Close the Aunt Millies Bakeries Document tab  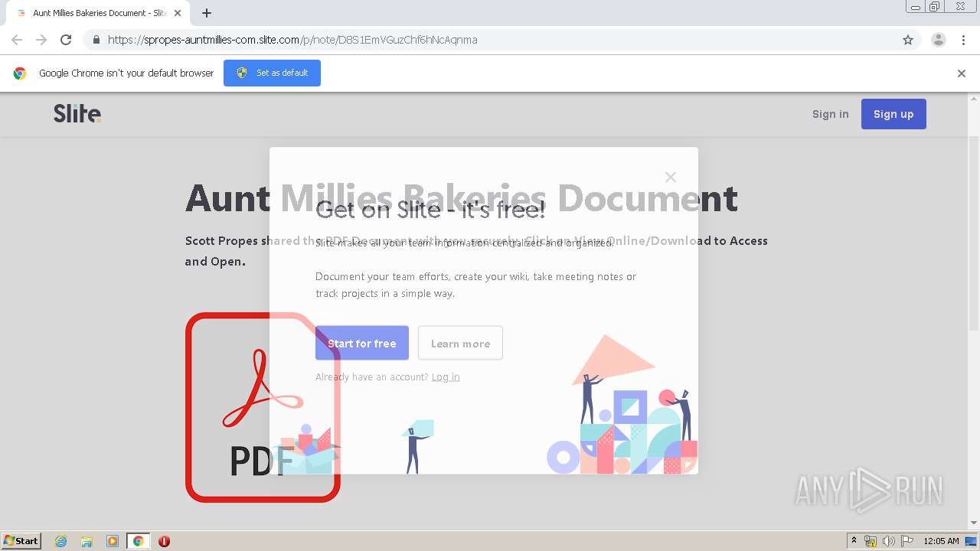[x=177, y=13]
